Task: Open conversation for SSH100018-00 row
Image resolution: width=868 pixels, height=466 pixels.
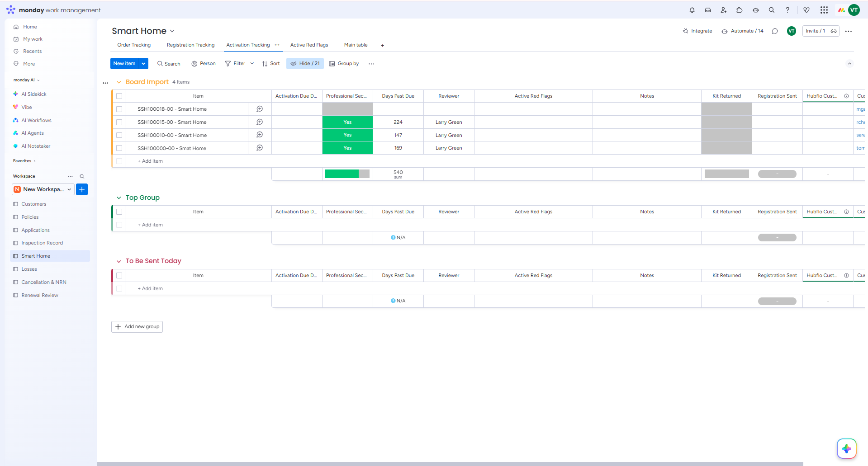Action: (x=260, y=109)
